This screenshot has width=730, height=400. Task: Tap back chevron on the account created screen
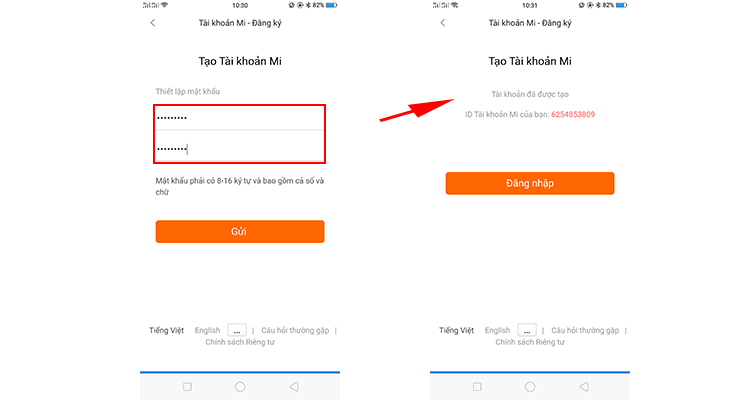pyautogui.click(x=442, y=23)
